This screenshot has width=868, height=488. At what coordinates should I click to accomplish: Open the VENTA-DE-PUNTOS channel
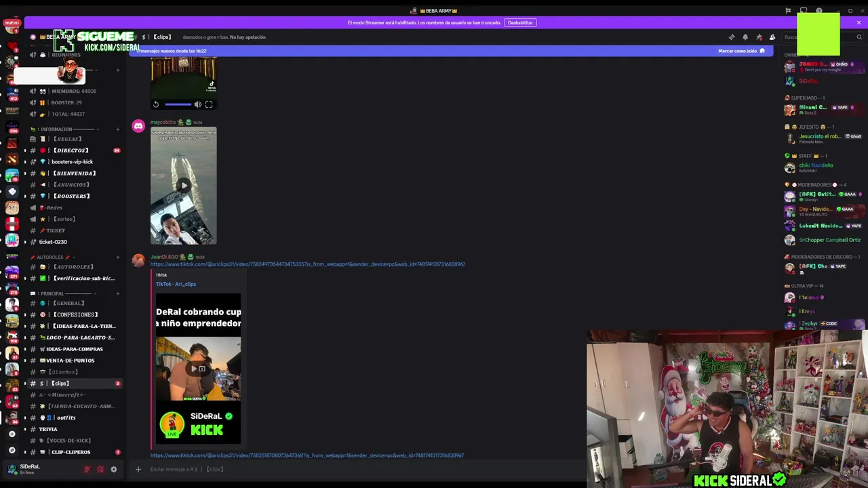pyautogui.click(x=75, y=361)
